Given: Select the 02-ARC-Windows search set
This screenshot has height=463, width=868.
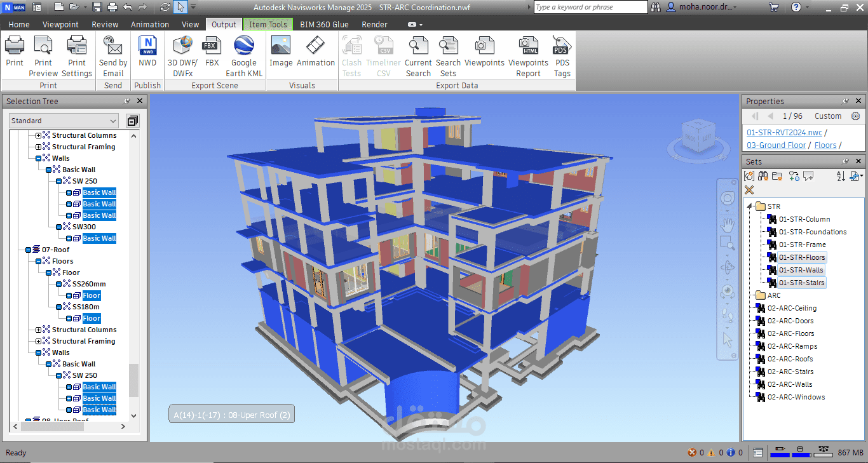Looking at the screenshot, I should [x=796, y=397].
